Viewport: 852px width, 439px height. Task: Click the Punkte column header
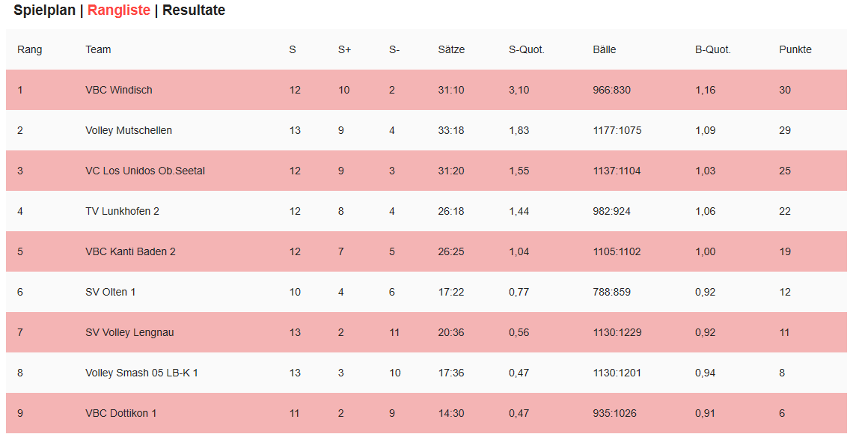[x=795, y=49]
